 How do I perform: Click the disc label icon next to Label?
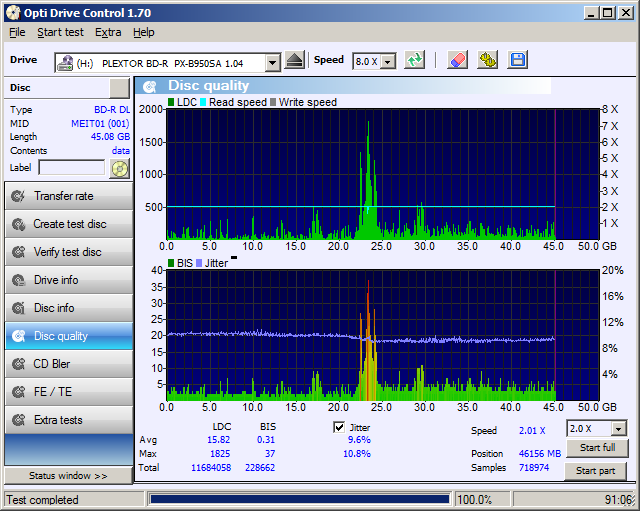pyautogui.click(x=120, y=169)
